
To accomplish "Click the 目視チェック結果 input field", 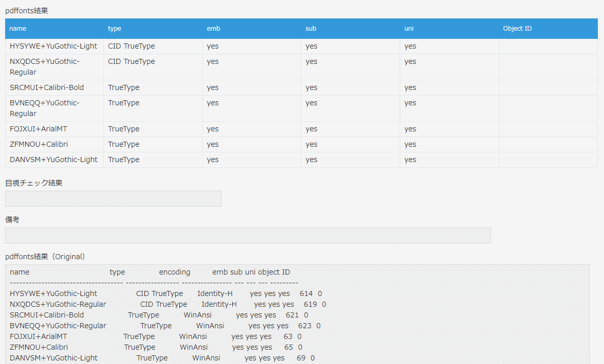I will [113, 198].
